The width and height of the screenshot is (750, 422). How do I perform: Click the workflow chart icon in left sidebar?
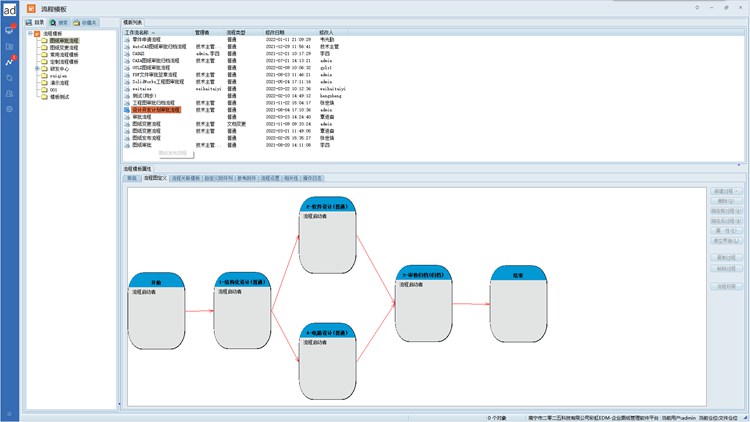click(9, 61)
